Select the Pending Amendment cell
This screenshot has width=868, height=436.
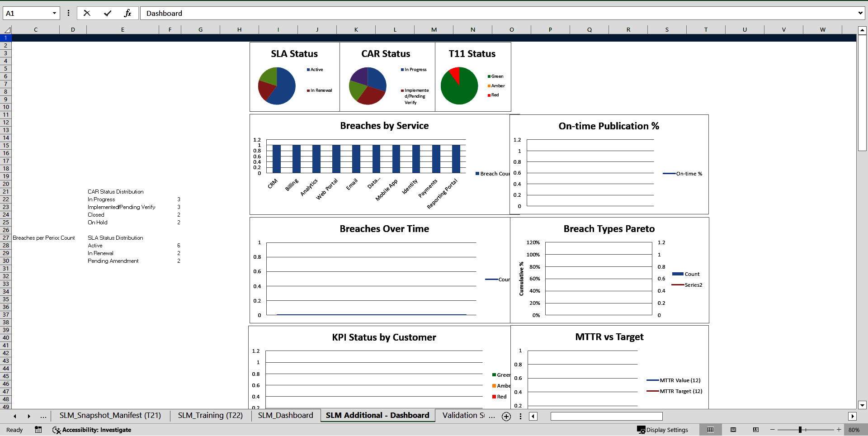[x=123, y=261]
